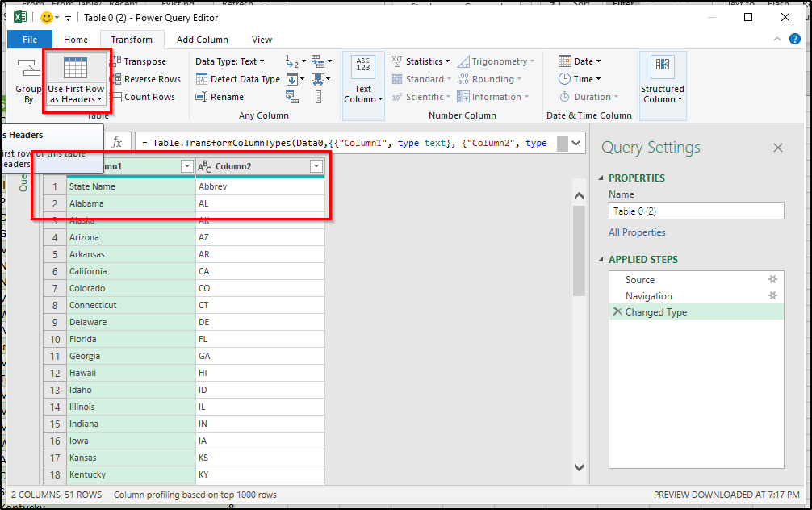The height and width of the screenshot is (510, 812).
Task: Click inside the formula bar text
Action: tap(345, 143)
